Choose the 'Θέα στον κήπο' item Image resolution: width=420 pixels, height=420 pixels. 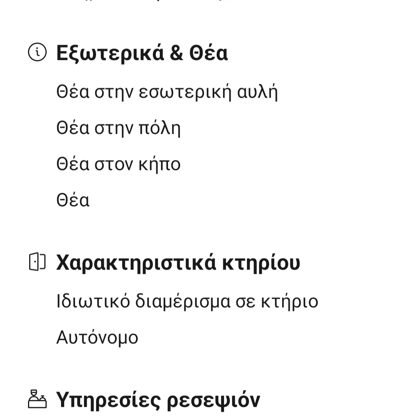(x=118, y=164)
